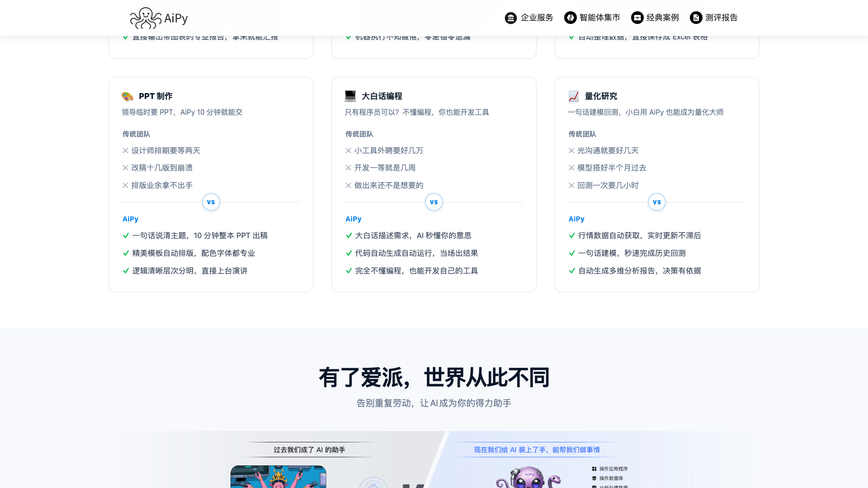Click the X mark beside 设计师排期要等两天

pos(126,150)
